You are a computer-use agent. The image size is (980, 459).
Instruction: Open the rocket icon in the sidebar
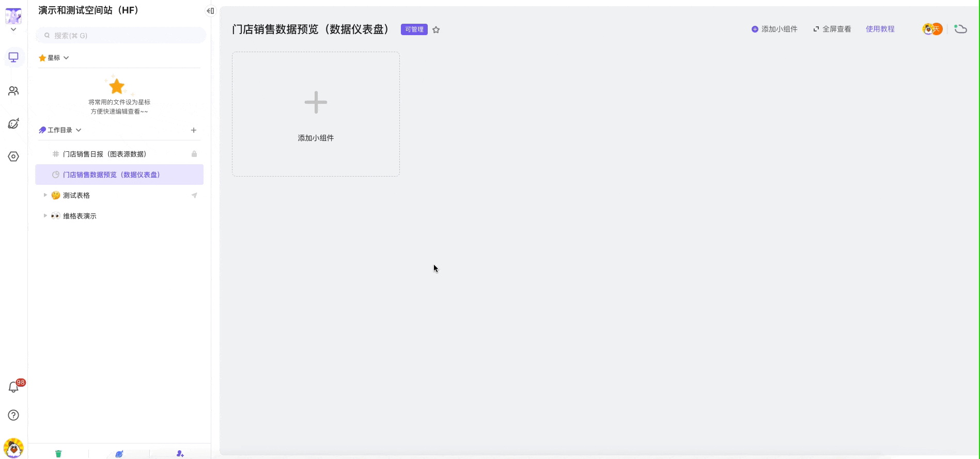coord(13,123)
